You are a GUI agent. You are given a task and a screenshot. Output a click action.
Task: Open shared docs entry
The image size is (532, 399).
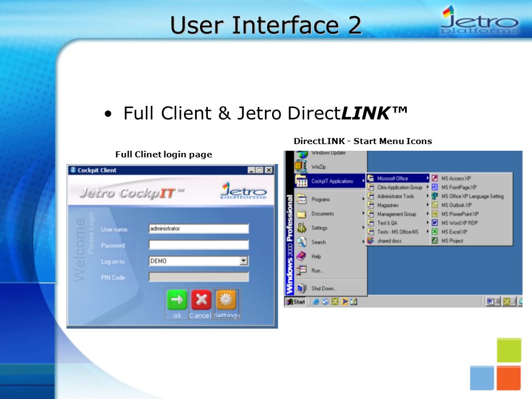pos(398,241)
